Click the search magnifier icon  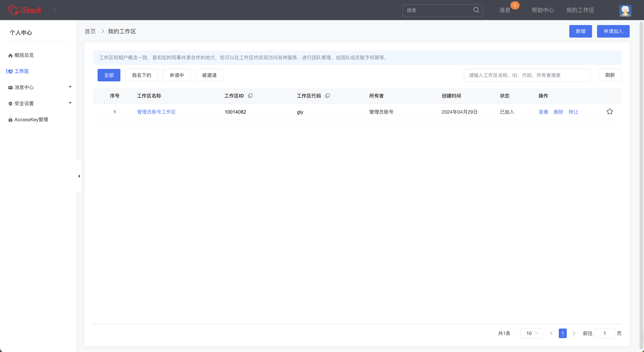[x=476, y=10]
